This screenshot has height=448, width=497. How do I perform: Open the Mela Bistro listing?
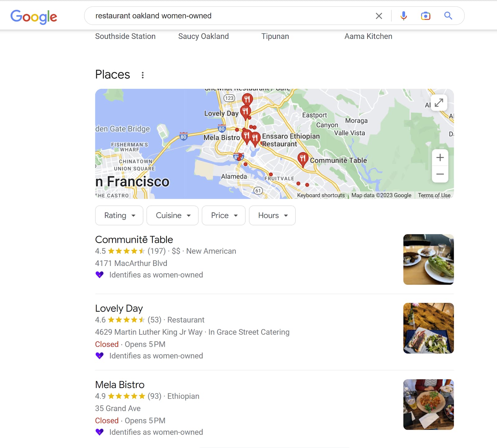tap(120, 385)
